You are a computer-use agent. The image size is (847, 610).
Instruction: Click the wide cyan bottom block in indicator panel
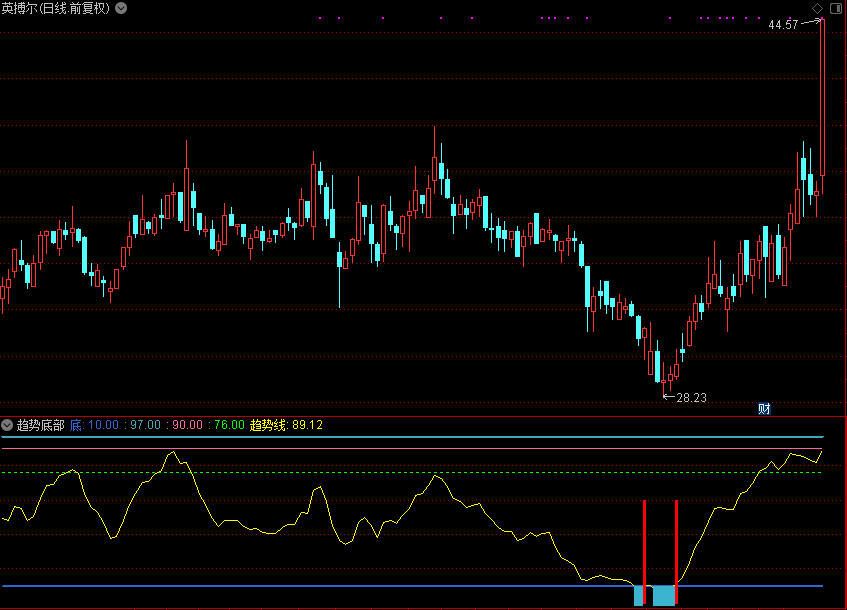click(x=663, y=596)
